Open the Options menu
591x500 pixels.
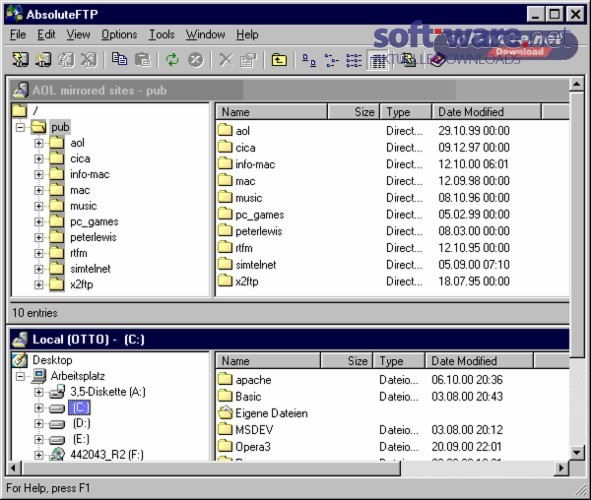pos(119,34)
